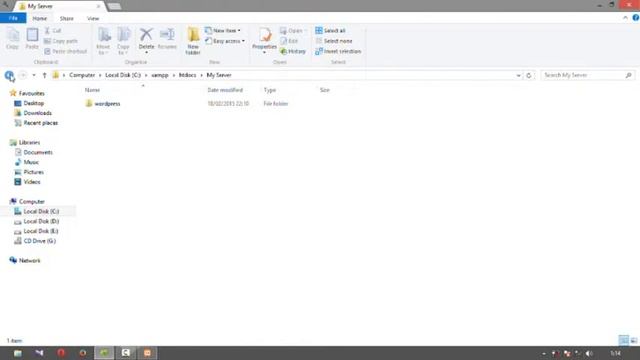Click Edit in the Open group
Image resolution: width=640 pixels, height=360 pixels.
pyautogui.click(x=289, y=41)
